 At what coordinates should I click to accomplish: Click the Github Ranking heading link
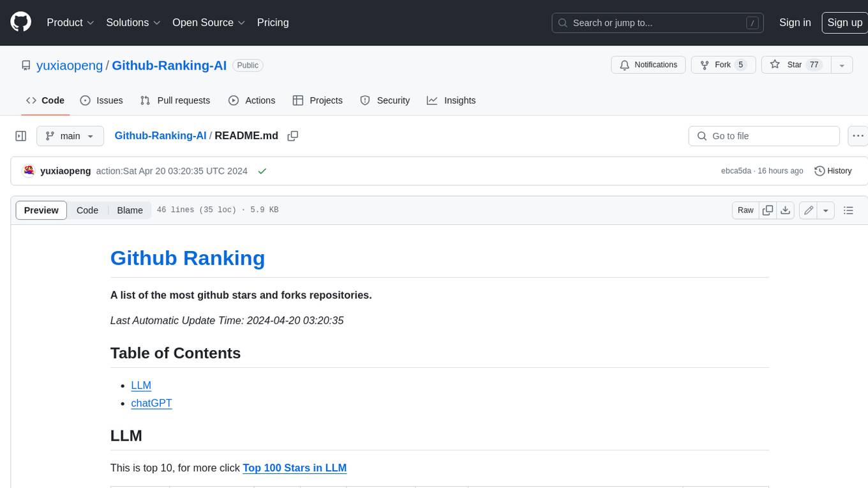click(x=188, y=258)
